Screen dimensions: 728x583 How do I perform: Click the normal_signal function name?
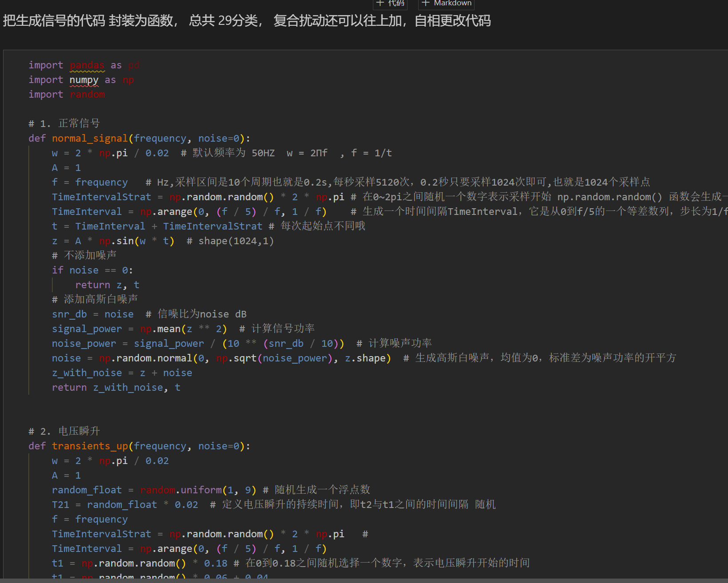tap(90, 139)
